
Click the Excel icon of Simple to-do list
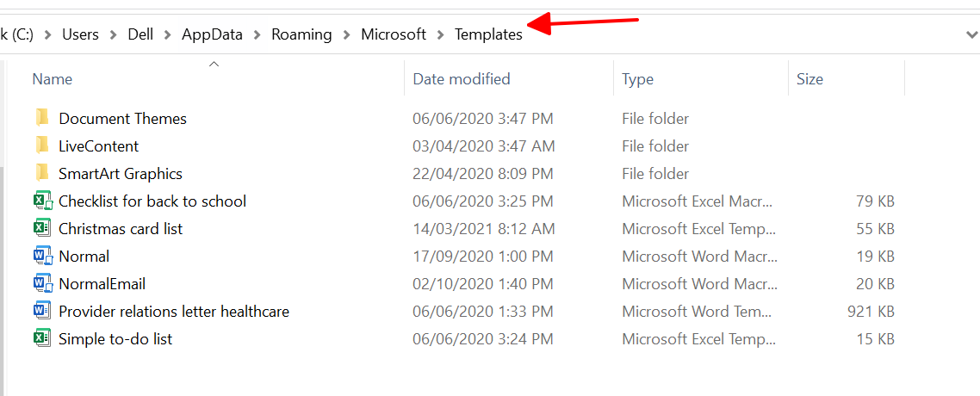42,338
